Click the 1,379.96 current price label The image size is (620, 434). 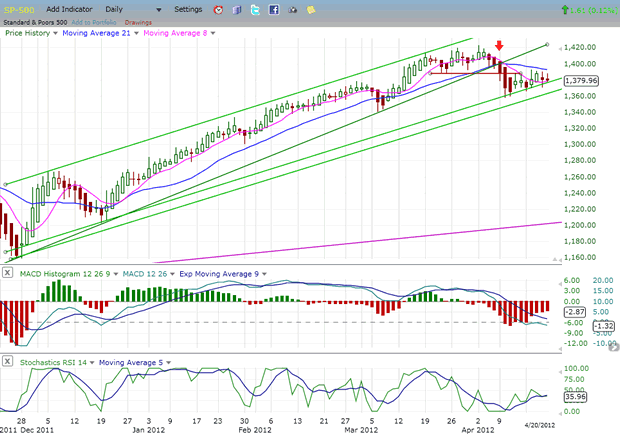(x=581, y=80)
